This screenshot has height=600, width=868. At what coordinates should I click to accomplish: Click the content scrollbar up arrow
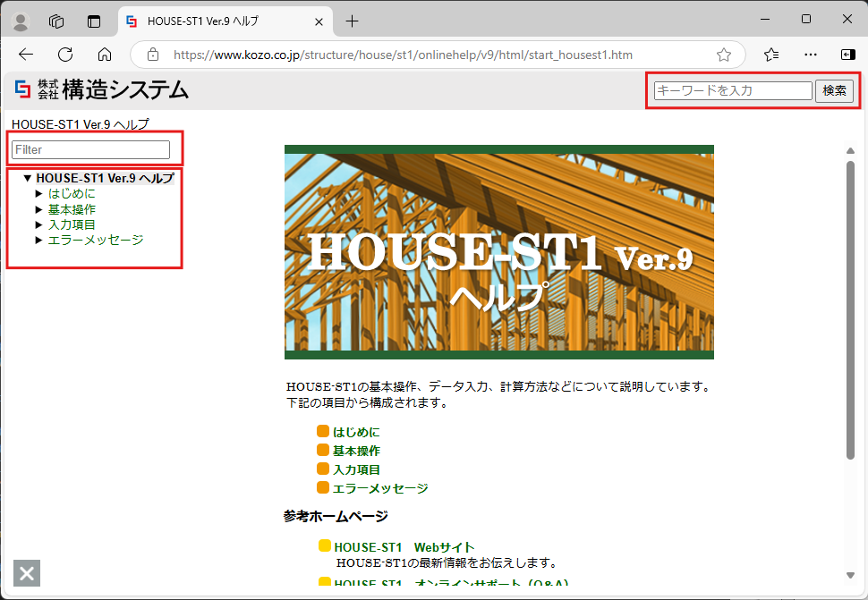(x=851, y=150)
